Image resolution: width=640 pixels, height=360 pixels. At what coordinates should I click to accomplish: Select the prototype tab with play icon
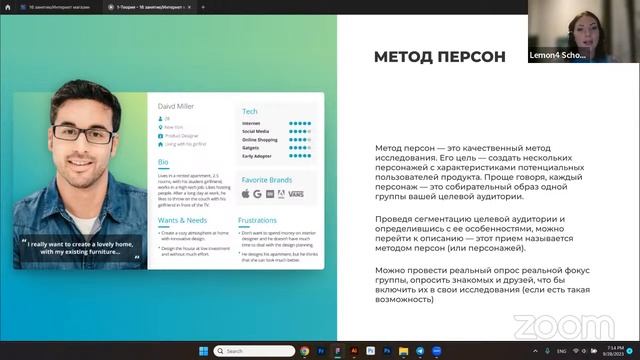150,7
